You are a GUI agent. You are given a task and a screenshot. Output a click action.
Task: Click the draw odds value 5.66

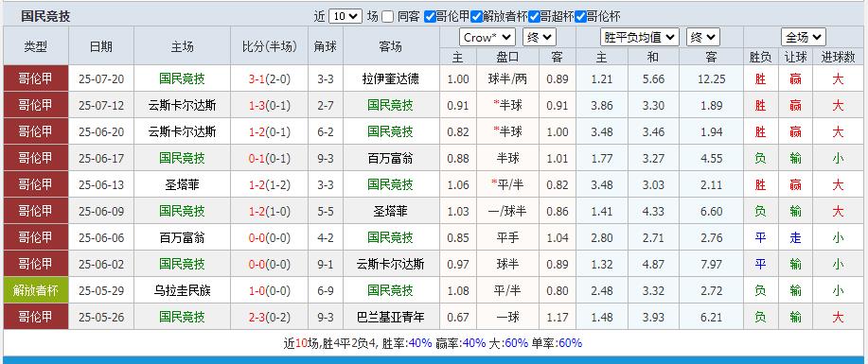coord(653,78)
